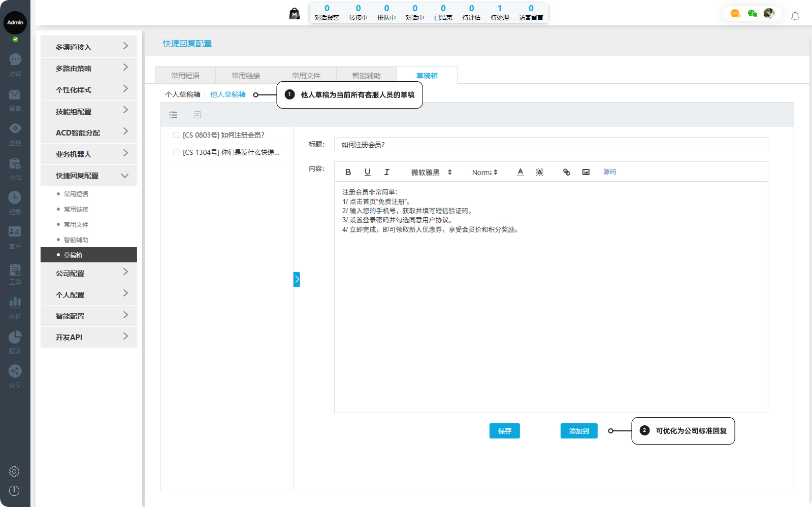Open the Normal text size dropdown
812x507 pixels.
tap(484, 173)
